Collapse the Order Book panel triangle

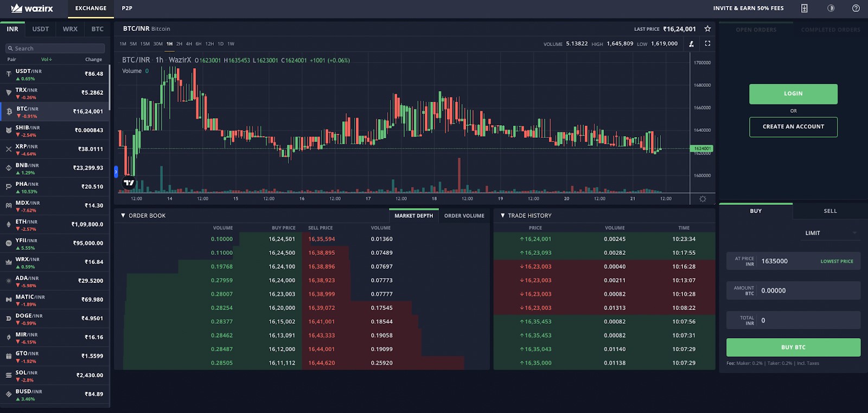(123, 216)
